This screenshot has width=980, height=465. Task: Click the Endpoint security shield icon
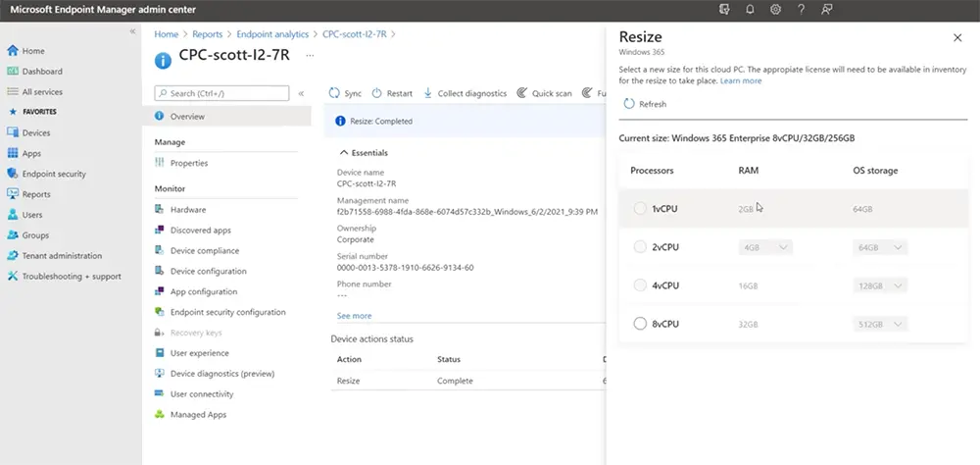click(12, 174)
